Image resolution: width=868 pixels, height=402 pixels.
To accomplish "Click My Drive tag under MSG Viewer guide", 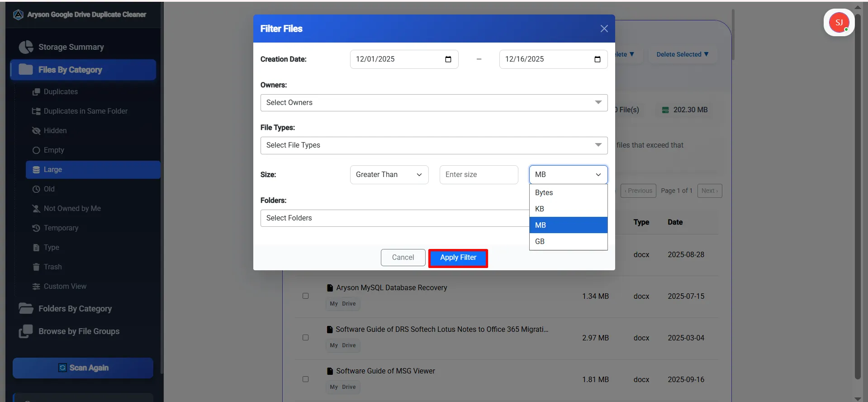I will pos(343,387).
